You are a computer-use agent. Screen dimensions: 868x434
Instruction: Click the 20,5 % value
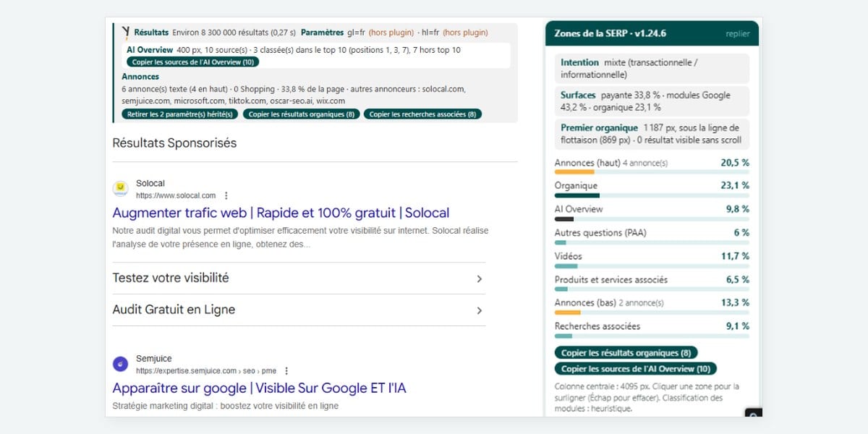[735, 163]
